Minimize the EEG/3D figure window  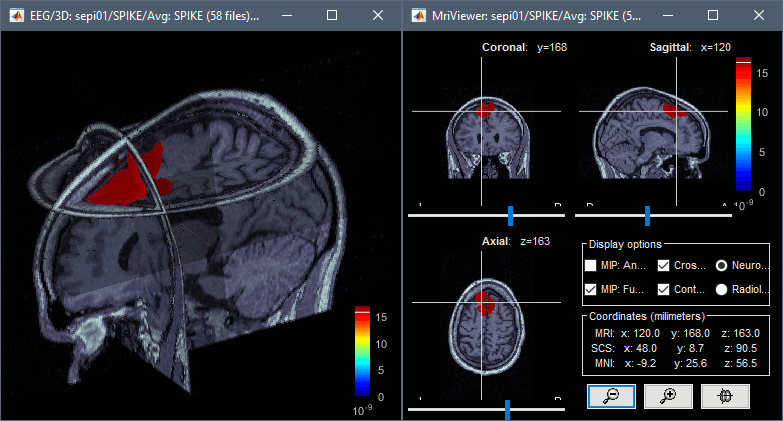(x=286, y=17)
